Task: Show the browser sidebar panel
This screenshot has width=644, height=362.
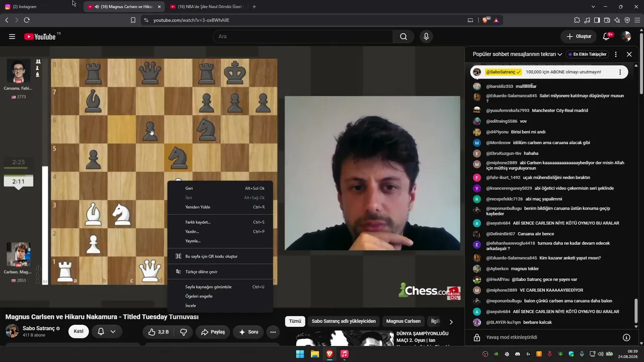Action: point(597,20)
